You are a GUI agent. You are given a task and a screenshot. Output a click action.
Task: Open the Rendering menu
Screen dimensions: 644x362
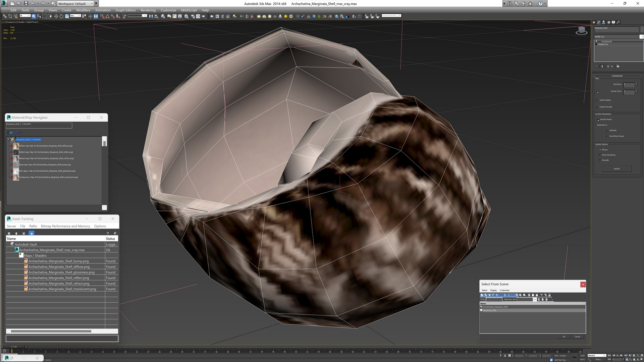tap(148, 10)
